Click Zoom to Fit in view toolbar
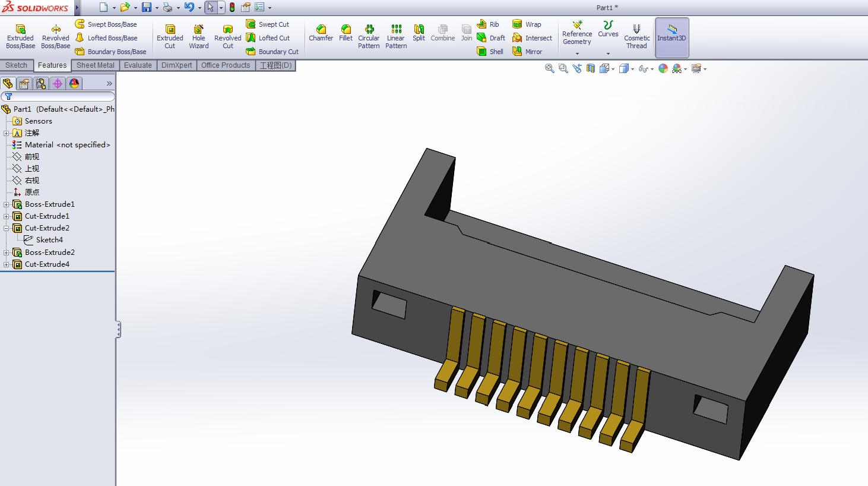This screenshot has height=486, width=868. pyautogui.click(x=550, y=68)
